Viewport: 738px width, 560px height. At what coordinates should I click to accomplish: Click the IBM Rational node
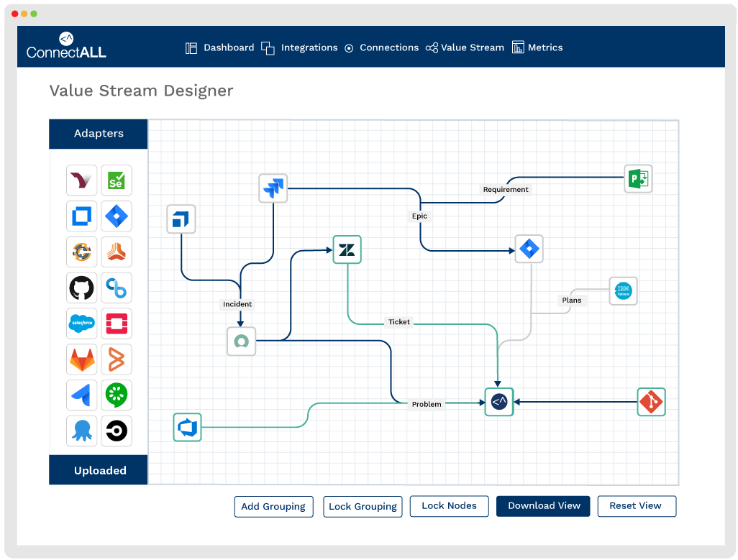coord(624,291)
